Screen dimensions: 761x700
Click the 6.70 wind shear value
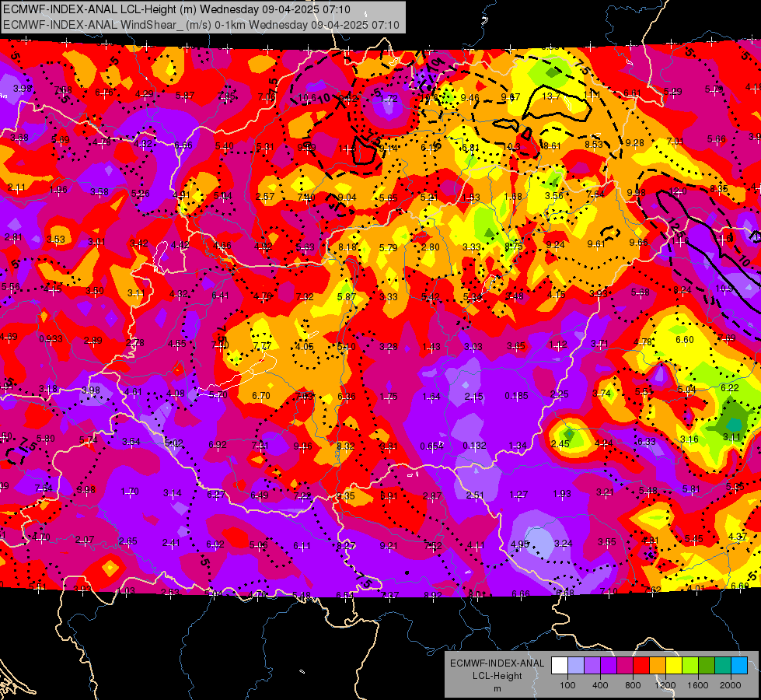tap(260, 395)
